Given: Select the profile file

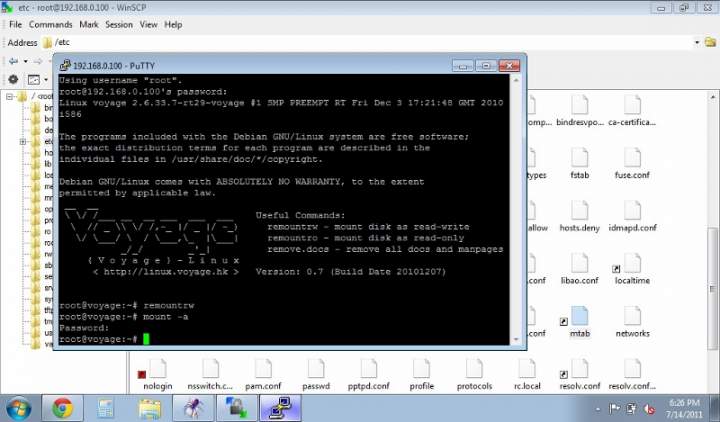Looking at the screenshot, I should click(422, 375).
